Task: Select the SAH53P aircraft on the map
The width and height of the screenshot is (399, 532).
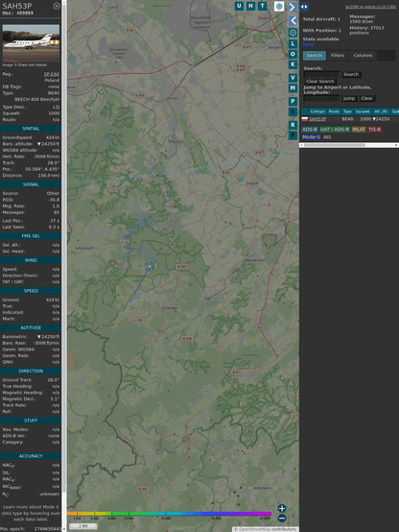Action: coord(150,266)
